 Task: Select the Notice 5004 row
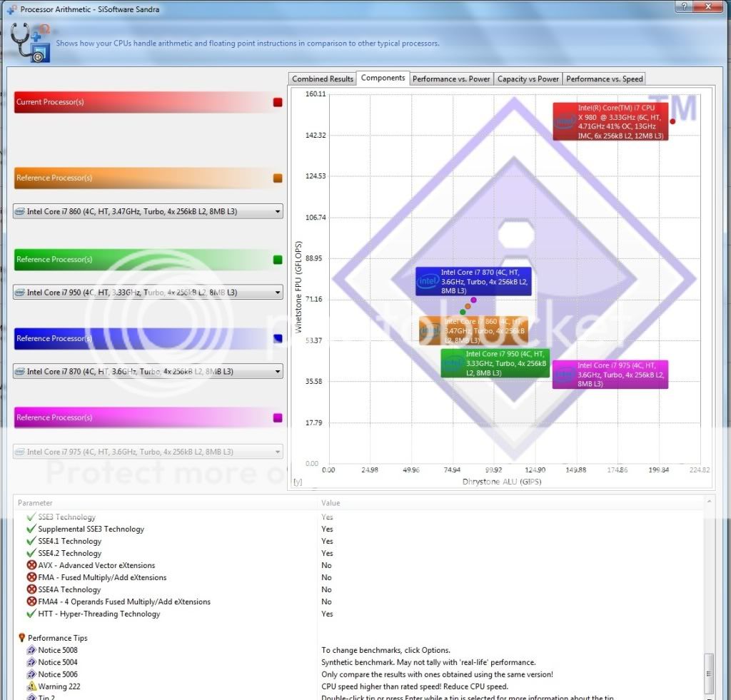(359, 662)
